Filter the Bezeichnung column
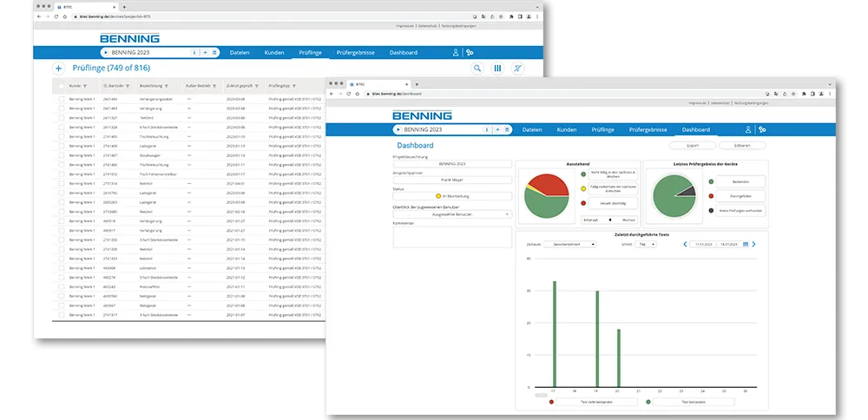Viewport: 868px width, 420px height. pyautogui.click(x=166, y=86)
